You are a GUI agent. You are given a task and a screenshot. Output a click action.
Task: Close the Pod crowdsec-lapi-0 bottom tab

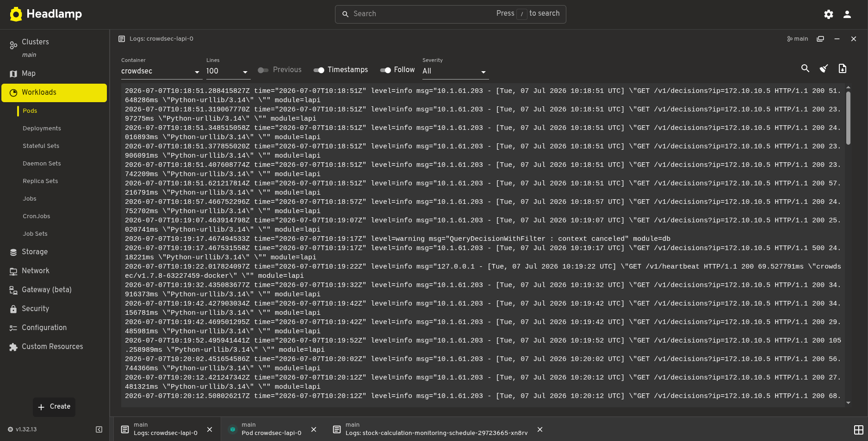(x=314, y=429)
